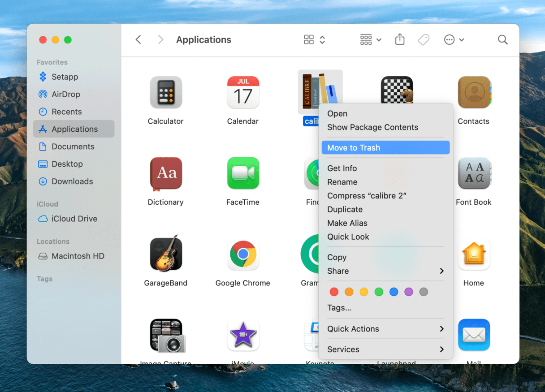The height and width of the screenshot is (392, 545).
Task: Select the Chess app icon
Action: (397, 90)
